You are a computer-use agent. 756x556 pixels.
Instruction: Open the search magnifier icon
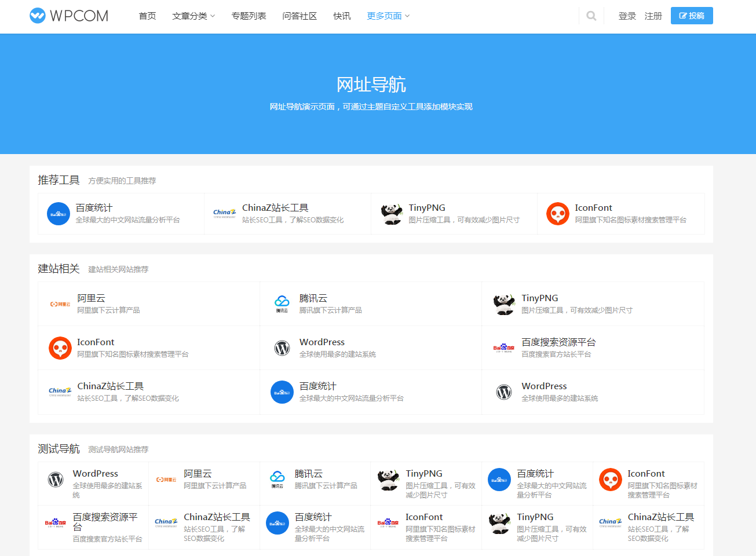(x=591, y=16)
